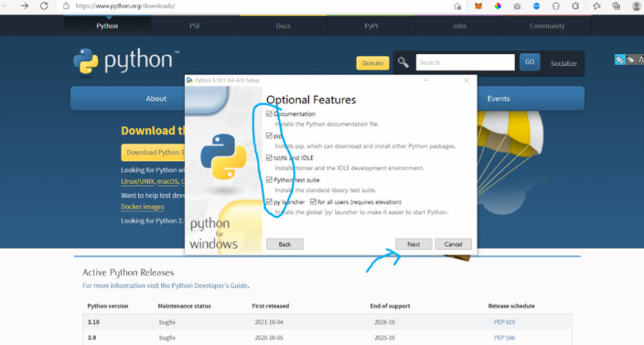Click the cyan tag icon at page edge
Viewport: 644px width, 345px height.
coord(619,60)
